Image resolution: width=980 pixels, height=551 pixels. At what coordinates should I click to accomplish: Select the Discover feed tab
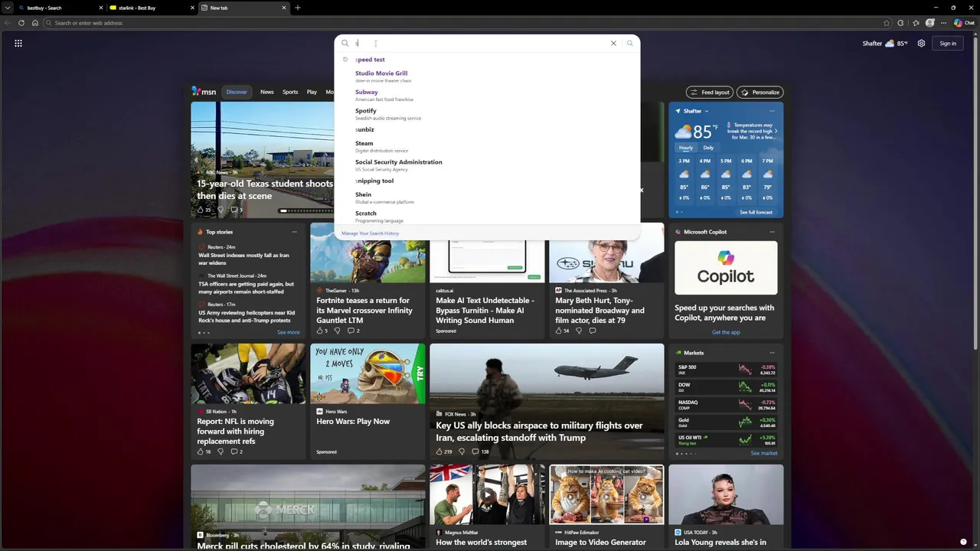click(237, 92)
